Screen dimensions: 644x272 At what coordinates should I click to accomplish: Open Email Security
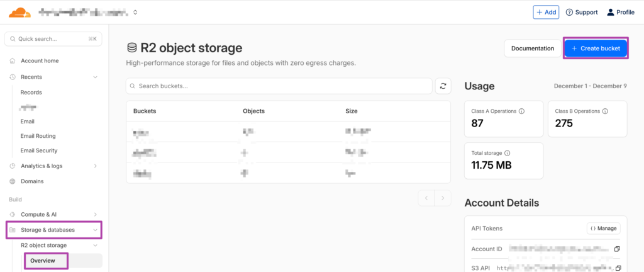39,150
